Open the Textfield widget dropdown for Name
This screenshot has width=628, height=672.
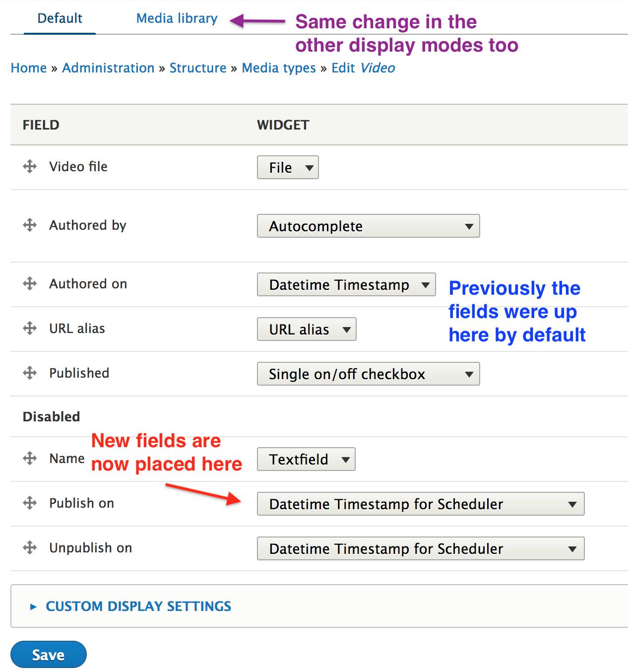tap(306, 459)
